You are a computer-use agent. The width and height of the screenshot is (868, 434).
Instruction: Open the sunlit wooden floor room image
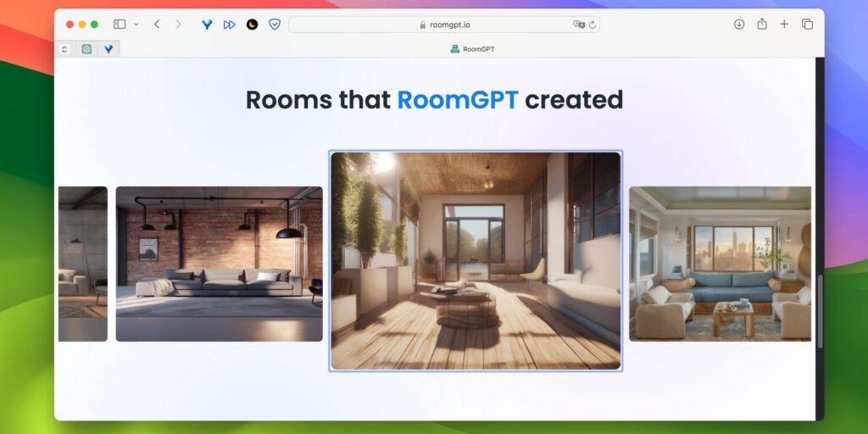[476, 261]
